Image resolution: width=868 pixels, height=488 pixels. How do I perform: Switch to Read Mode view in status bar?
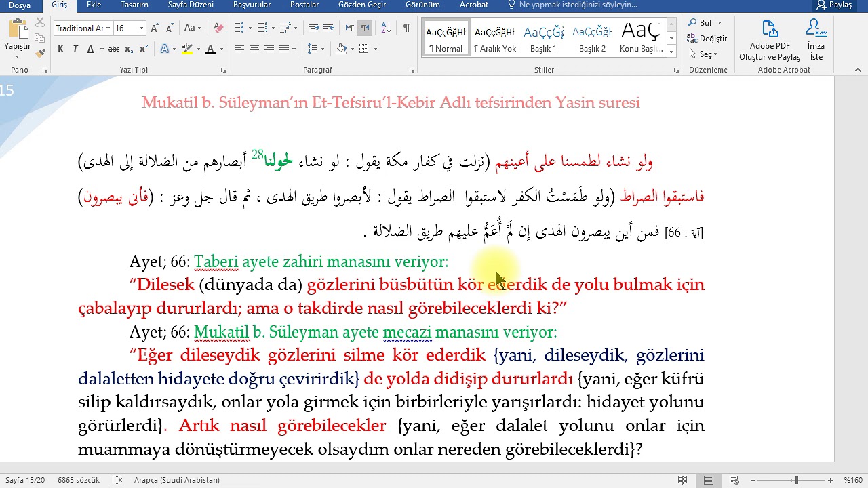683,480
